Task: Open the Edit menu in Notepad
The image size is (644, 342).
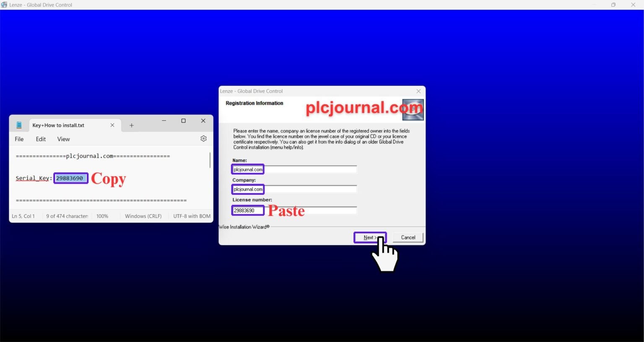Action: [41, 139]
